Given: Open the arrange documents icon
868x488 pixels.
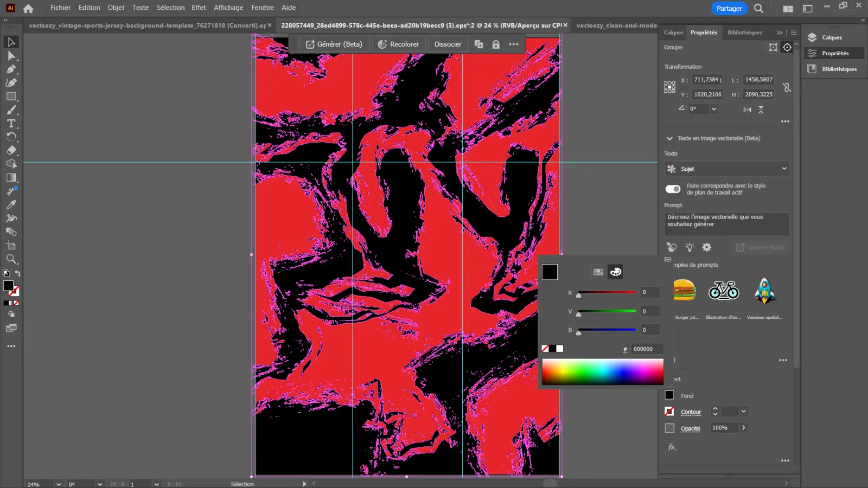Looking at the screenshot, I should click(788, 9).
